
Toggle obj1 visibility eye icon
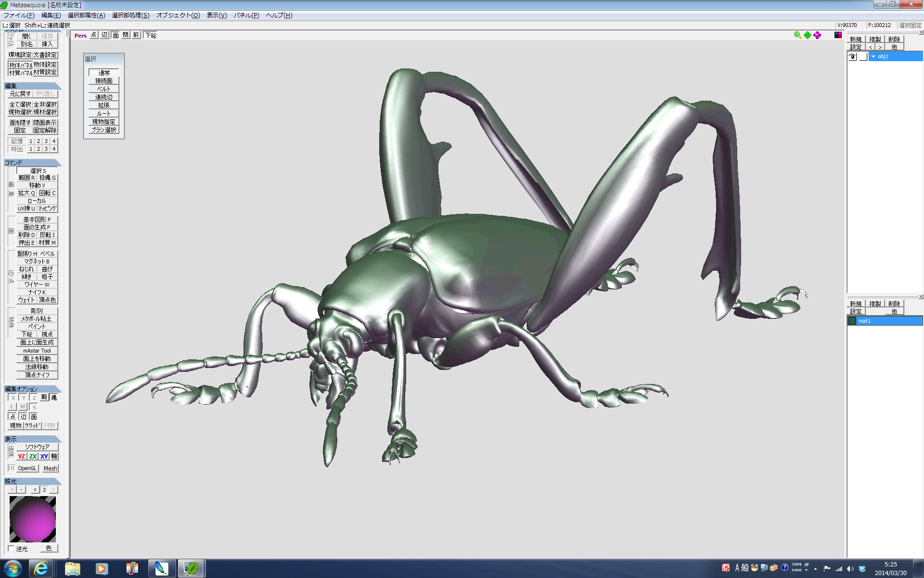pyautogui.click(x=852, y=57)
